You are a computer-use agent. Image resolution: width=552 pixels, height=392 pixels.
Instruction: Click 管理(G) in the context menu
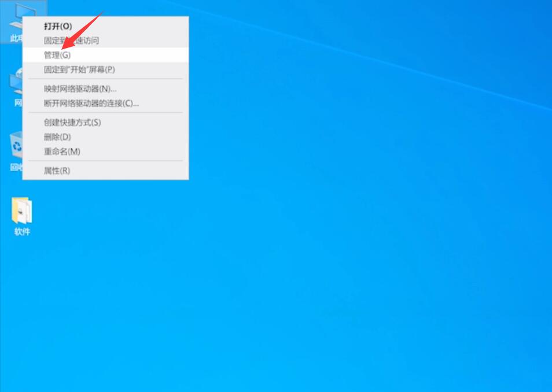tap(106, 55)
